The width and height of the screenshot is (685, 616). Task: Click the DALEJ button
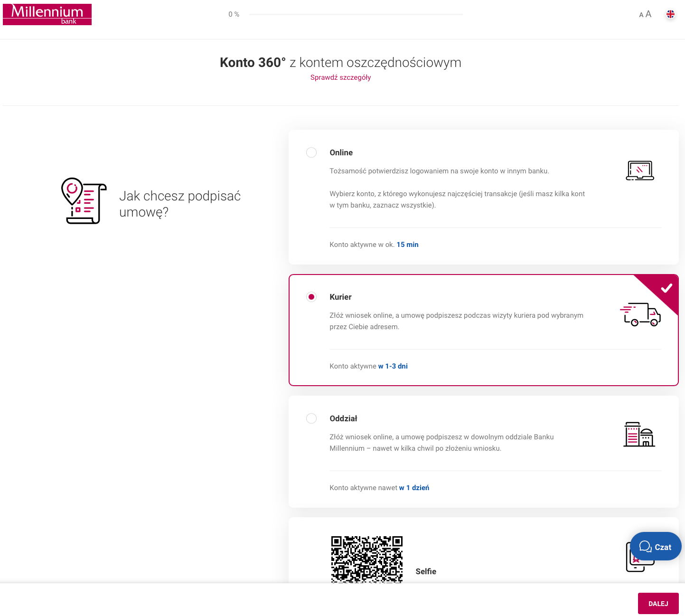pyautogui.click(x=658, y=603)
